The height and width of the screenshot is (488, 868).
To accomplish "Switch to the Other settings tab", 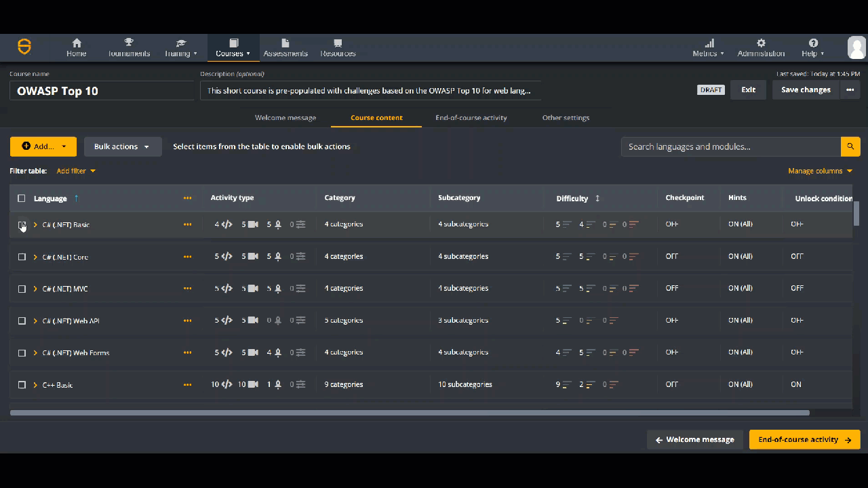I will point(566,117).
